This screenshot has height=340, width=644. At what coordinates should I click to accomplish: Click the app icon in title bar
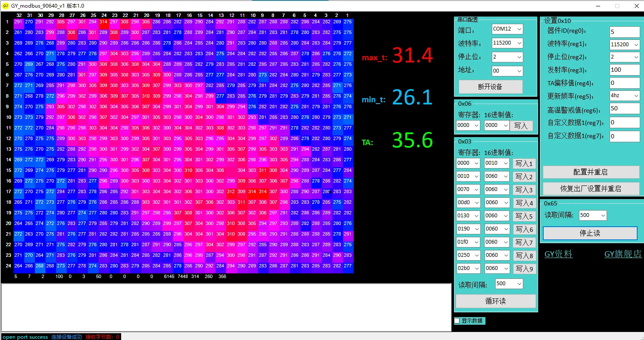(x=6, y=6)
